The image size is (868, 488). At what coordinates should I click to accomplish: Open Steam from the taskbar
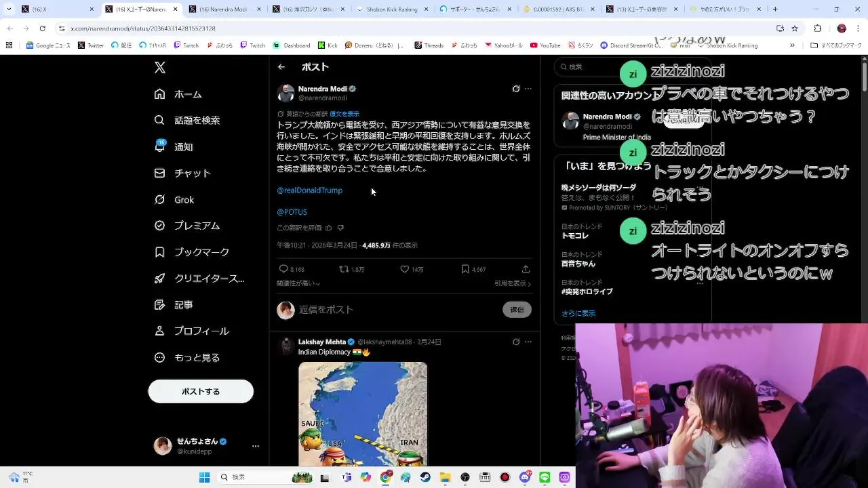(x=425, y=477)
